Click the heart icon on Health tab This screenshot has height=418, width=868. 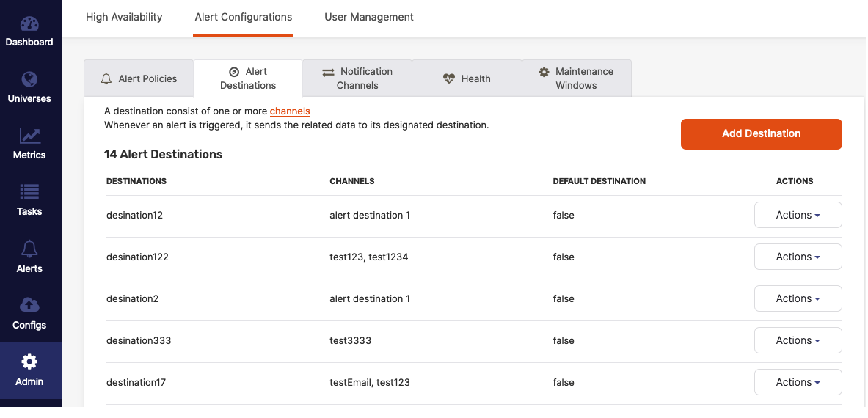pyautogui.click(x=449, y=78)
